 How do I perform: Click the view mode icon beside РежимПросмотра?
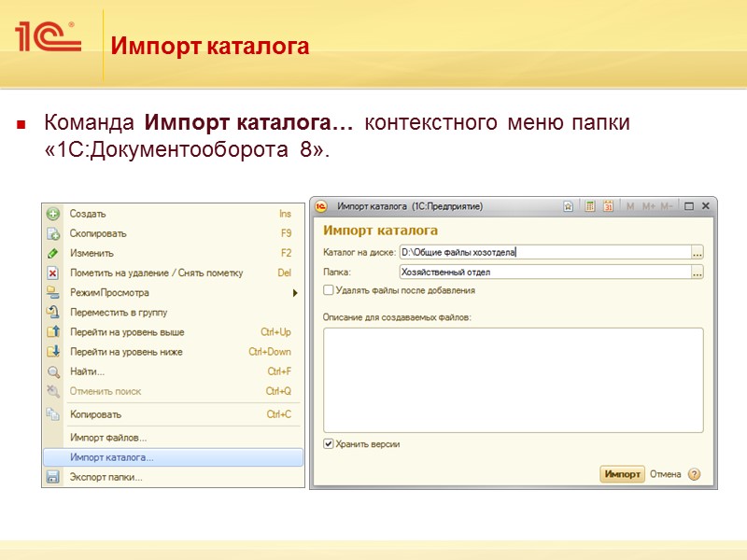coord(53,293)
